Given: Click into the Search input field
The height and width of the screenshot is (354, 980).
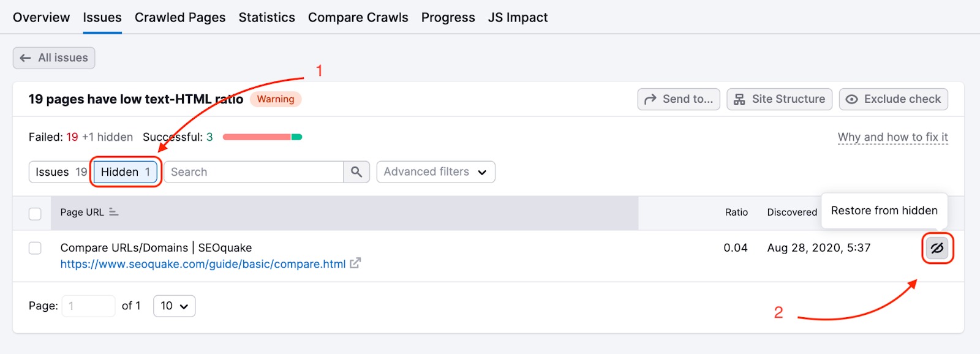Looking at the screenshot, I should point(254,172).
